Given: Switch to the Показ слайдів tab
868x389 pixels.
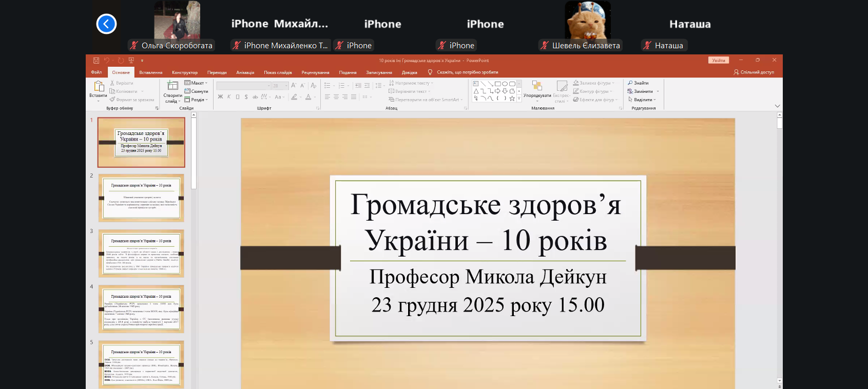Looking at the screenshot, I should [278, 72].
